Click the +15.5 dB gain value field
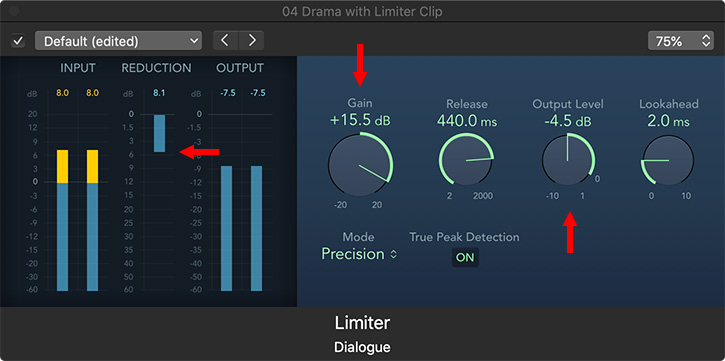 pyautogui.click(x=360, y=120)
